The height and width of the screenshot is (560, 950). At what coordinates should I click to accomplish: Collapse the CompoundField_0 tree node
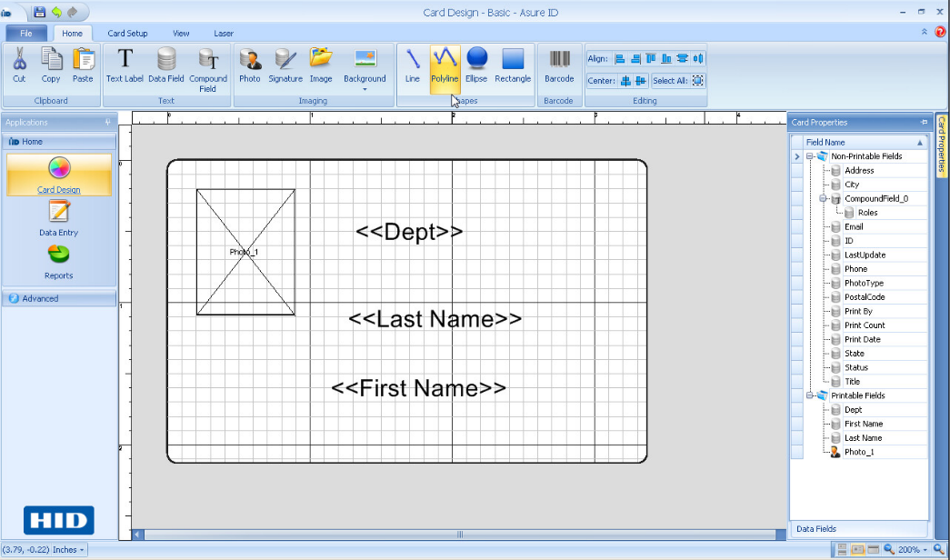[823, 198]
